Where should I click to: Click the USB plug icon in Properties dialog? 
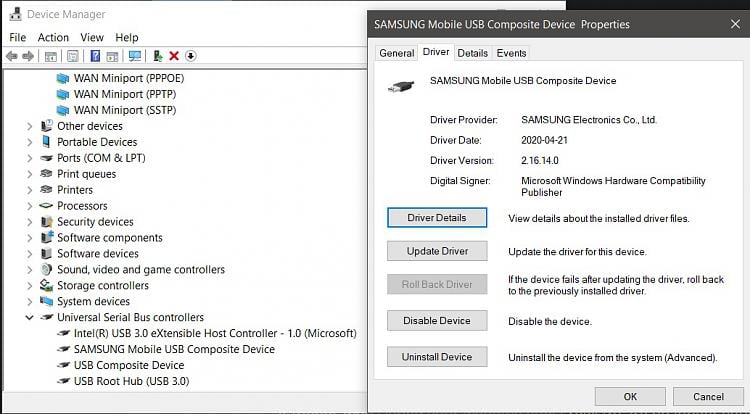[x=401, y=87]
